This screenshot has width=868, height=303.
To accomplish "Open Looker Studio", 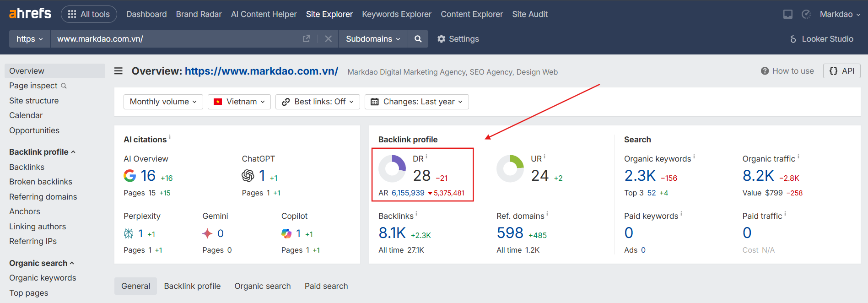I will [x=821, y=39].
